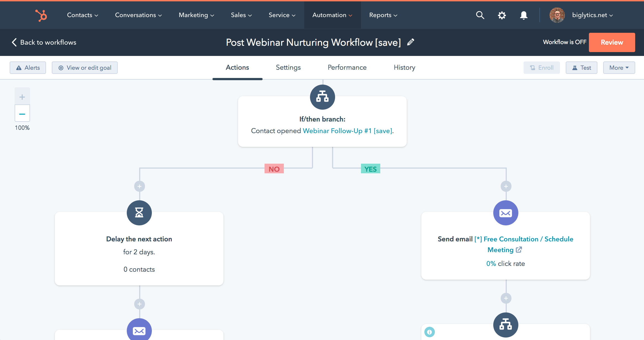Switch to the Settings tab
Screen dimensions: 644x340
coord(288,67)
